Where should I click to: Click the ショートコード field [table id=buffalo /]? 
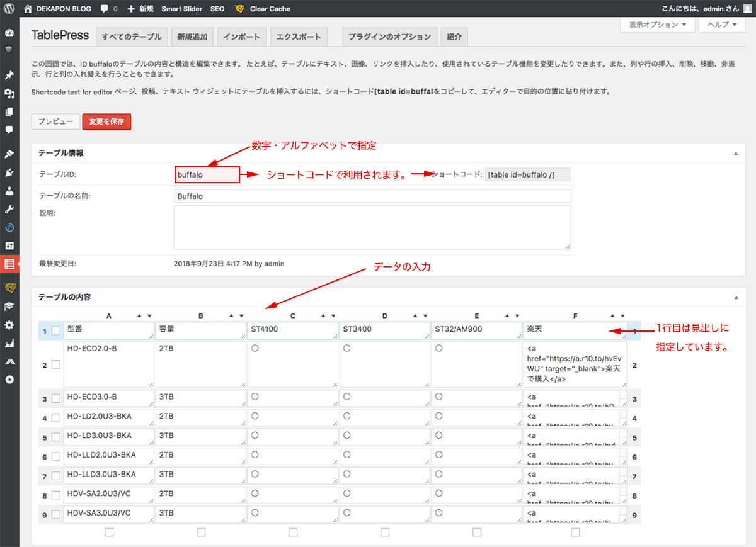528,174
